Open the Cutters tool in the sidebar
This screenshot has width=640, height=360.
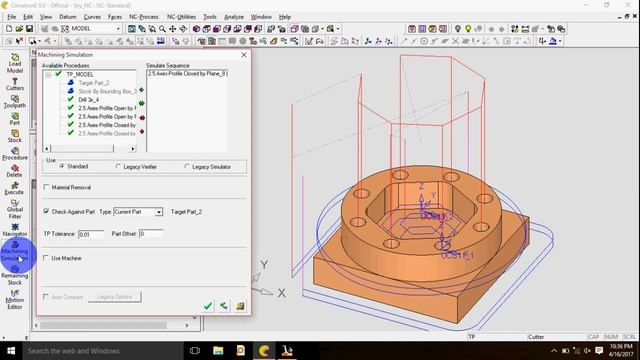(x=15, y=84)
